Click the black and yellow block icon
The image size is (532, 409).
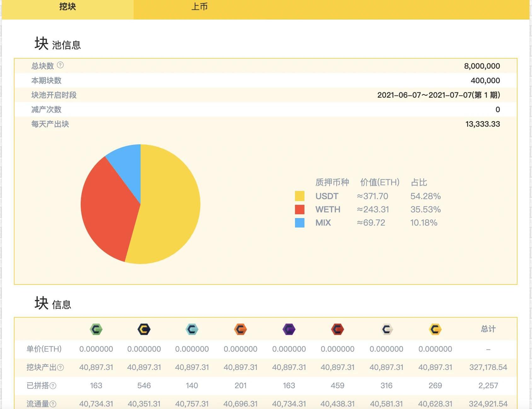144,329
